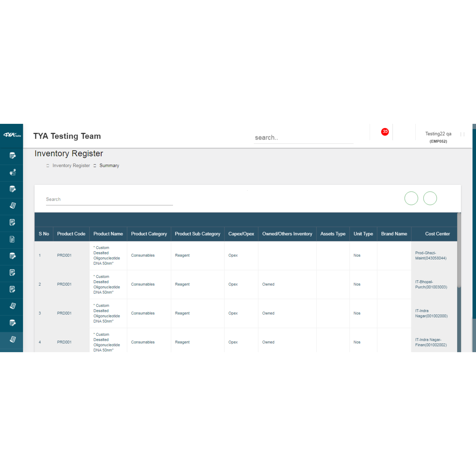
Task: Click the Owned/Others Inventory column header
Action: [x=287, y=234]
